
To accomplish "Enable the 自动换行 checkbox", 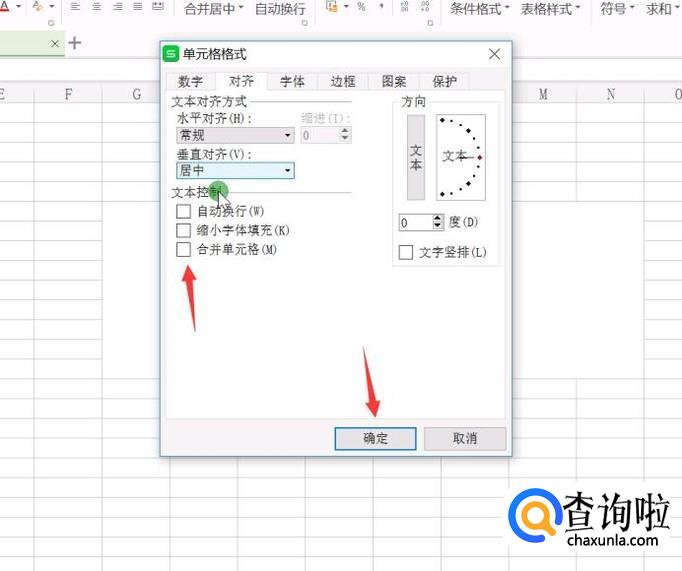I will 183,211.
